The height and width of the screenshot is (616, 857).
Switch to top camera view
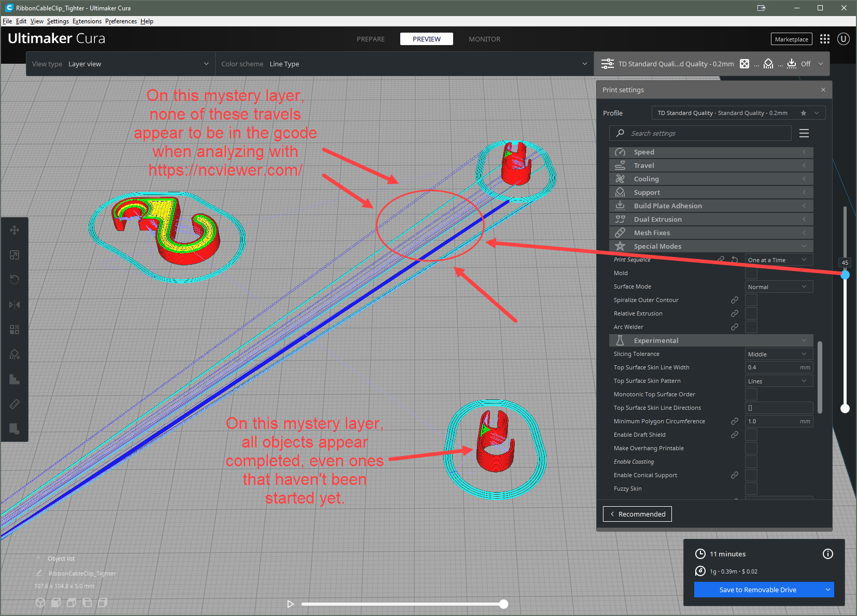click(72, 603)
